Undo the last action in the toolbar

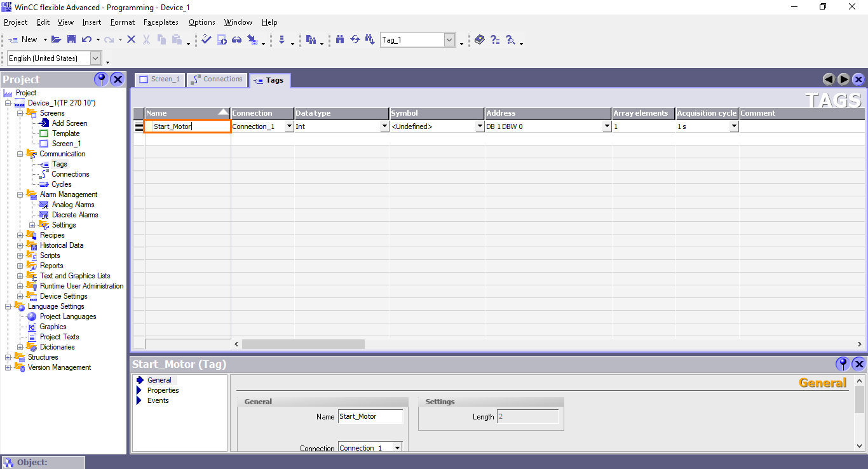click(x=87, y=39)
